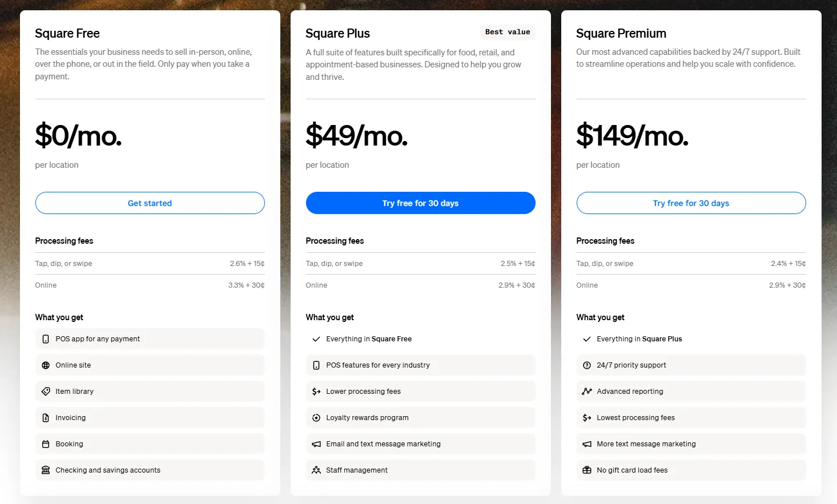This screenshot has height=504, width=837.
Task: Select the POS app phone icon under Square Free
Action: click(x=46, y=338)
